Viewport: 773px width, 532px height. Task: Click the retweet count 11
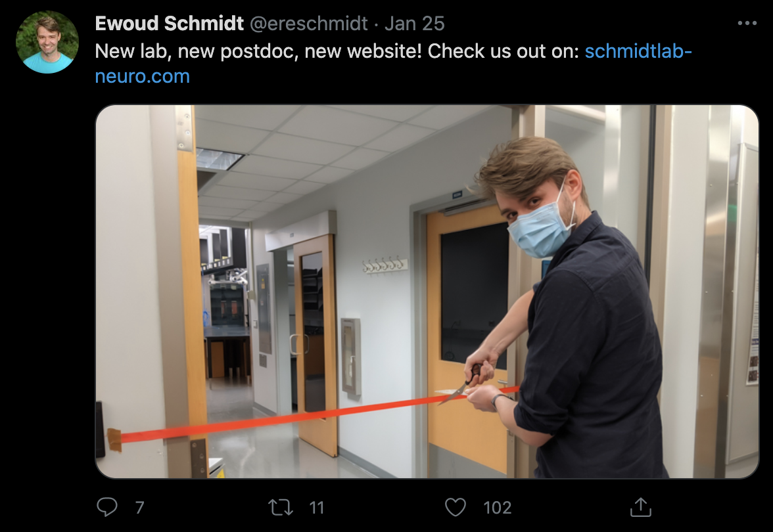(x=317, y=507)
